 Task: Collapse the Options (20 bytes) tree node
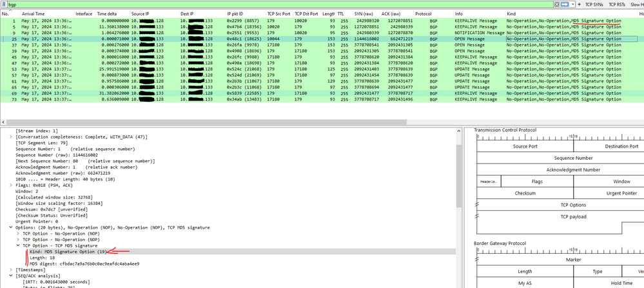click(x=11, y=227)
